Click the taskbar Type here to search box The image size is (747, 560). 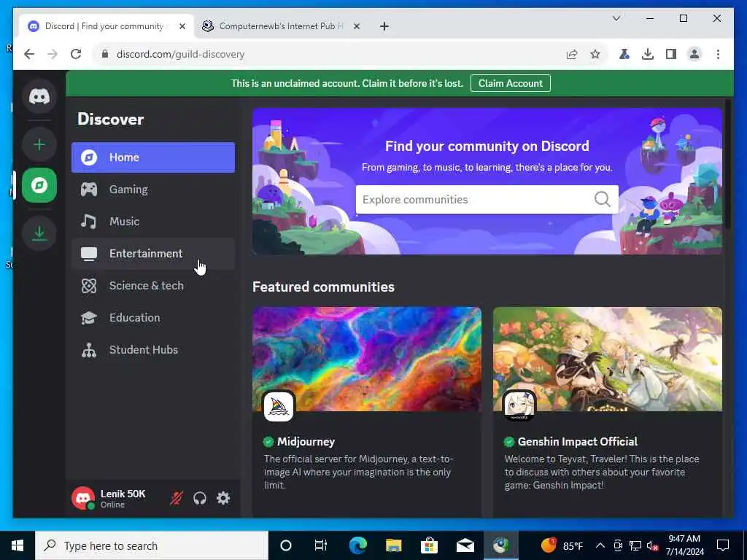click(x=152, y=545)
